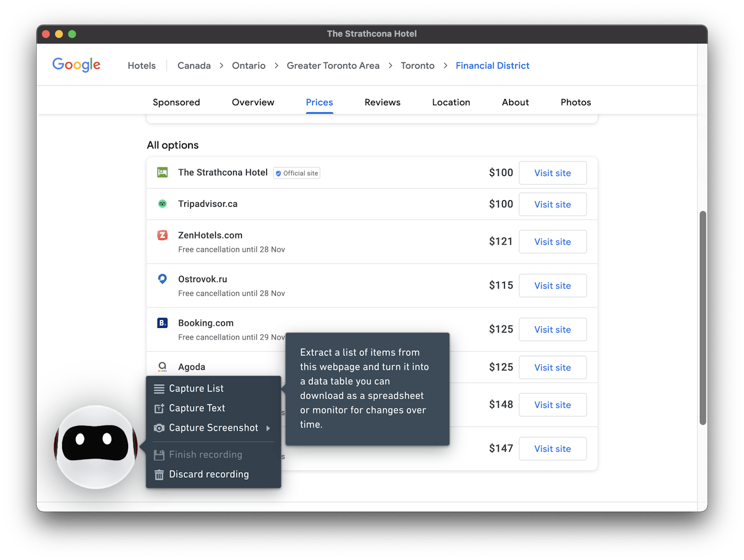The image size is (744, 560).
Task: Click the "The Strathcona Hotel" listing name
Action: click(x=223, y=173)
